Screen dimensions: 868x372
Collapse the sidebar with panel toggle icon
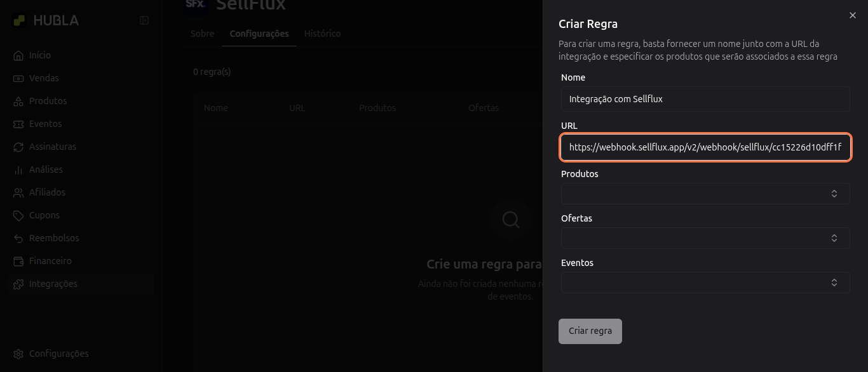click(144, 20)
